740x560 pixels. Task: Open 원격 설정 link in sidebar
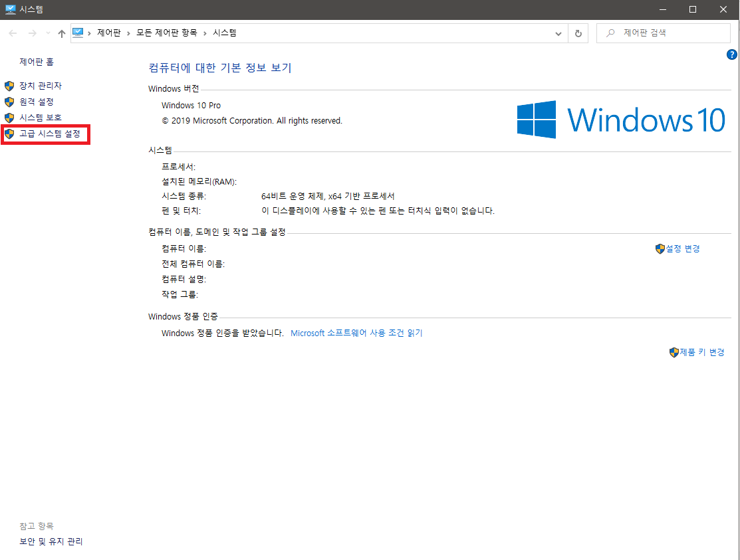point(37,102)
